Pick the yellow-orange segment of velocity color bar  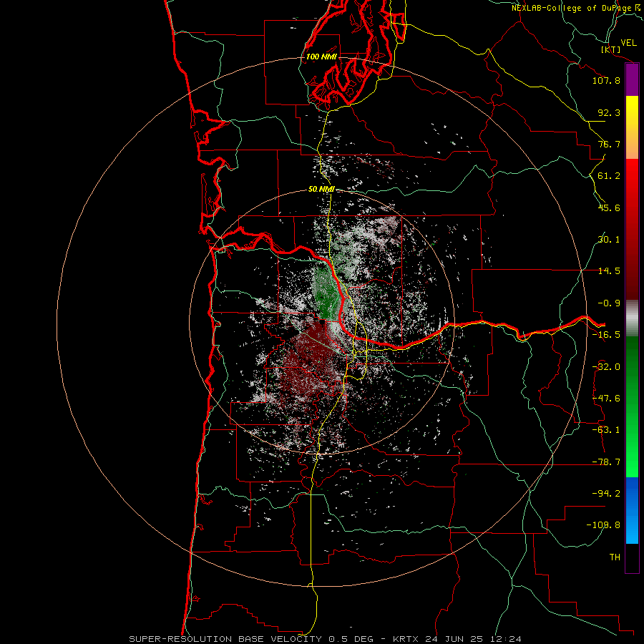point(632,127)
